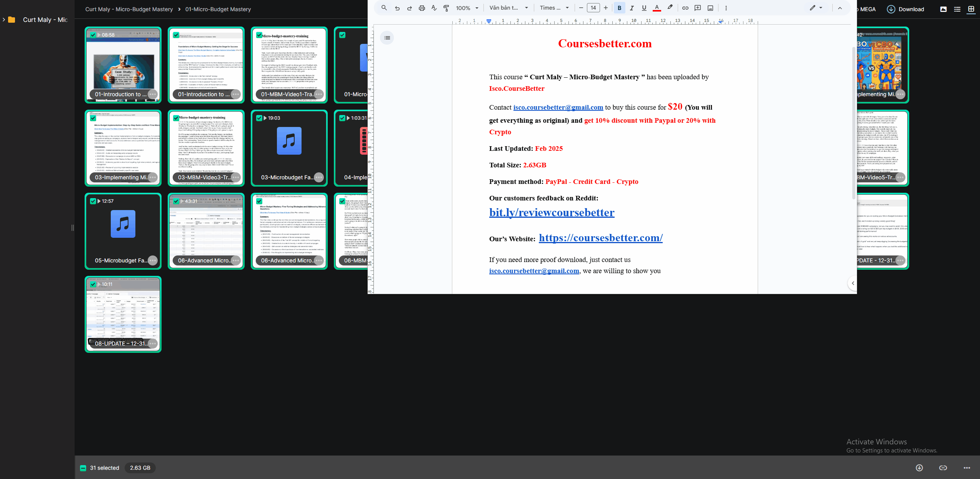Open options for 03-MBM-Video3-Tr... tile
The height and width of the screenshot is (479, 980).
click(x=236, y=177)
